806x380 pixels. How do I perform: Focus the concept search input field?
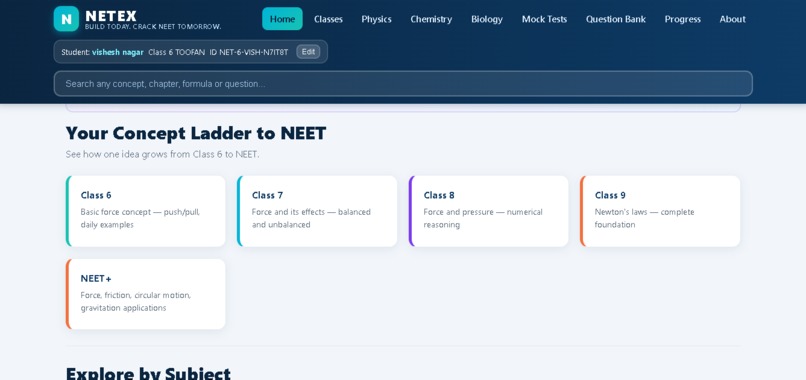tap(403, 84)
